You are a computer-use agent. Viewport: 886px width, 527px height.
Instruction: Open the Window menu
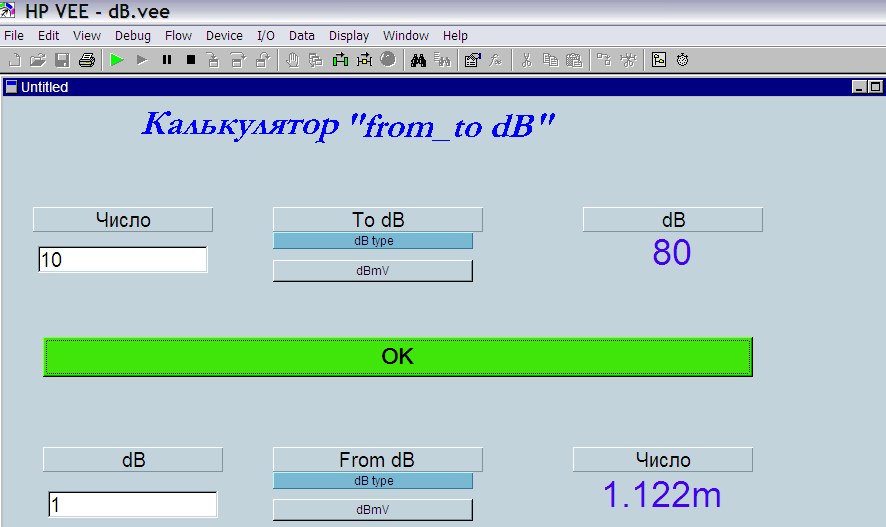click(x=406, y=36)
